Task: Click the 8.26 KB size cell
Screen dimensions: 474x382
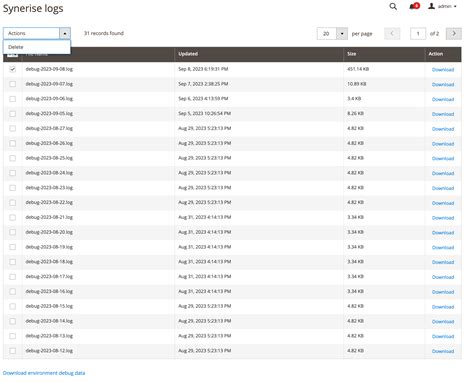Action: click(x=355, y=114)
